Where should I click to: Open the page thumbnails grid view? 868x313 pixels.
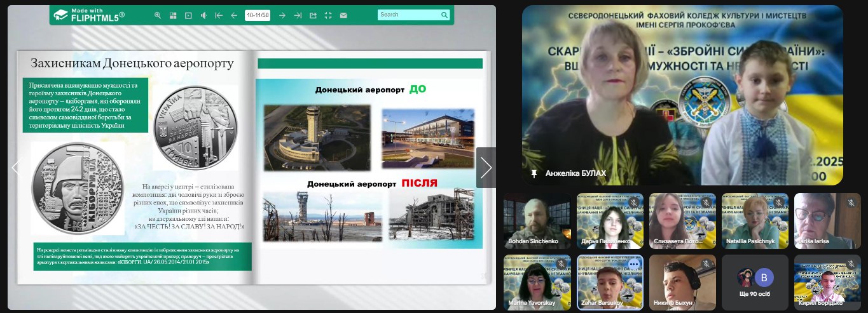pyautogui.click(x=173, y=15)
